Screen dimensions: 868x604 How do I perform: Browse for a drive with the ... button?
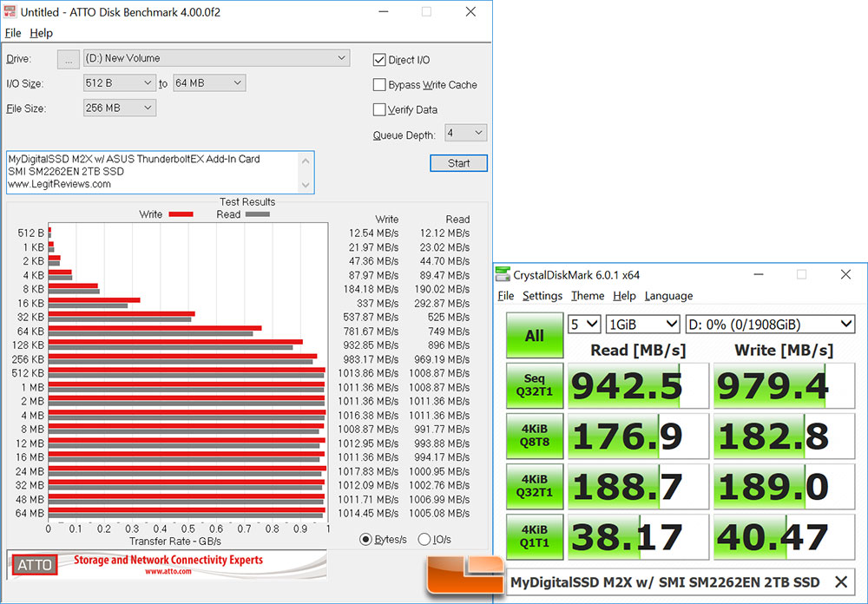(x=68, y=60)
